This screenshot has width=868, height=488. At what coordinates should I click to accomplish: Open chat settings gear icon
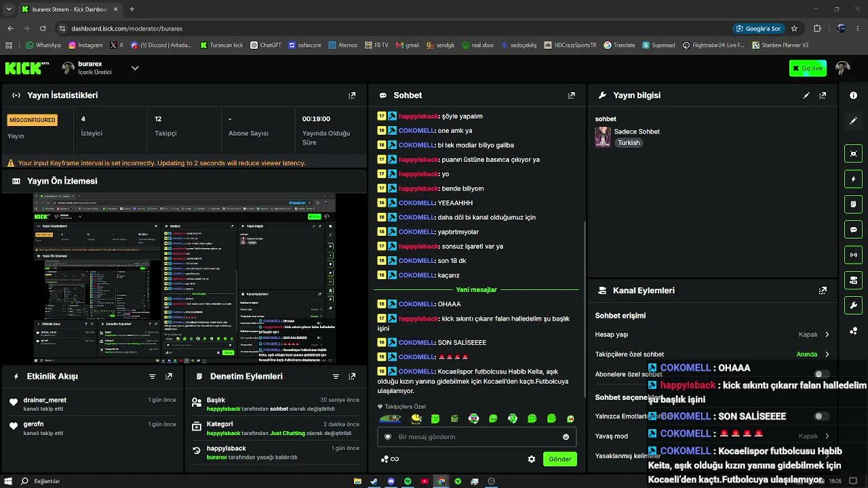tap(532, 459)
